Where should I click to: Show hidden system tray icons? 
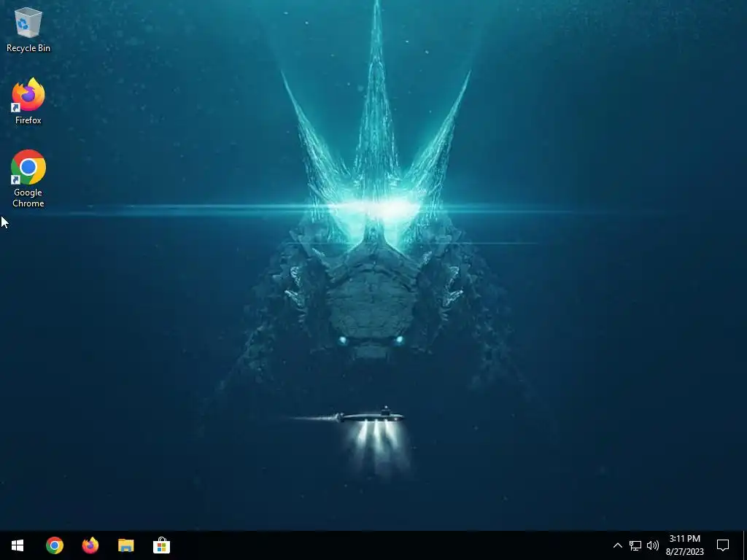point(617,545)
